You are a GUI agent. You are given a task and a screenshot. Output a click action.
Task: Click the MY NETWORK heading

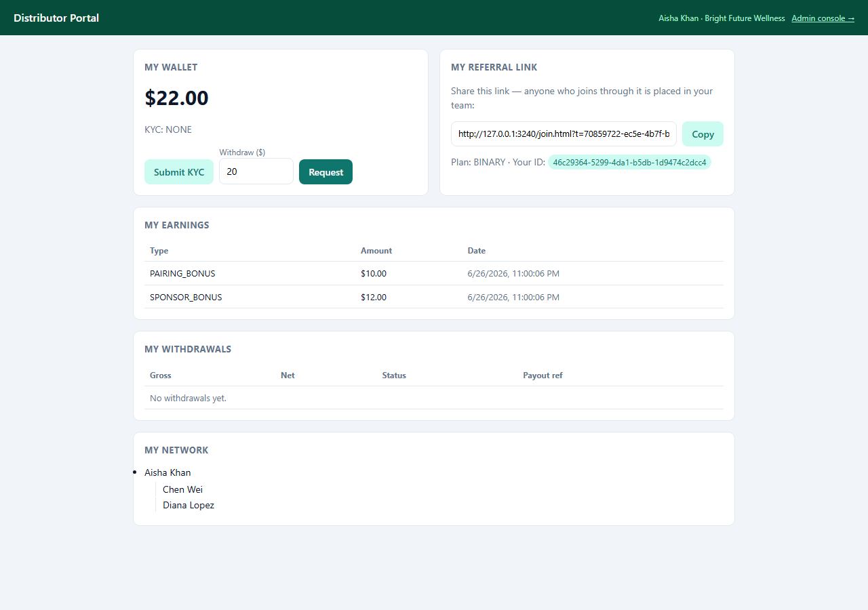[x=176, y=450]
